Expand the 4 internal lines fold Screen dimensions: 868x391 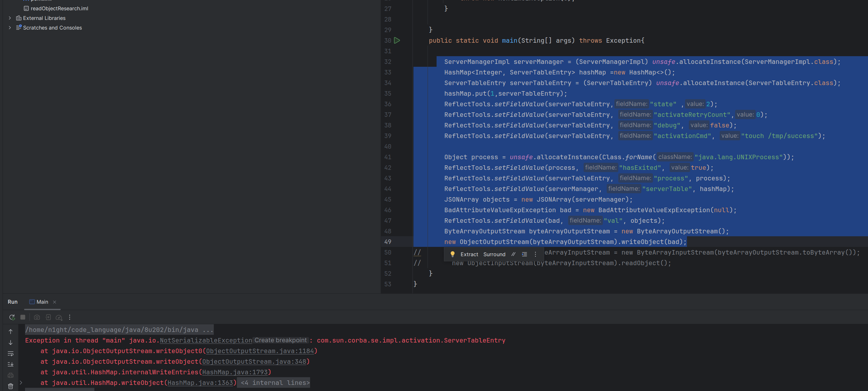tap(275, 383)
